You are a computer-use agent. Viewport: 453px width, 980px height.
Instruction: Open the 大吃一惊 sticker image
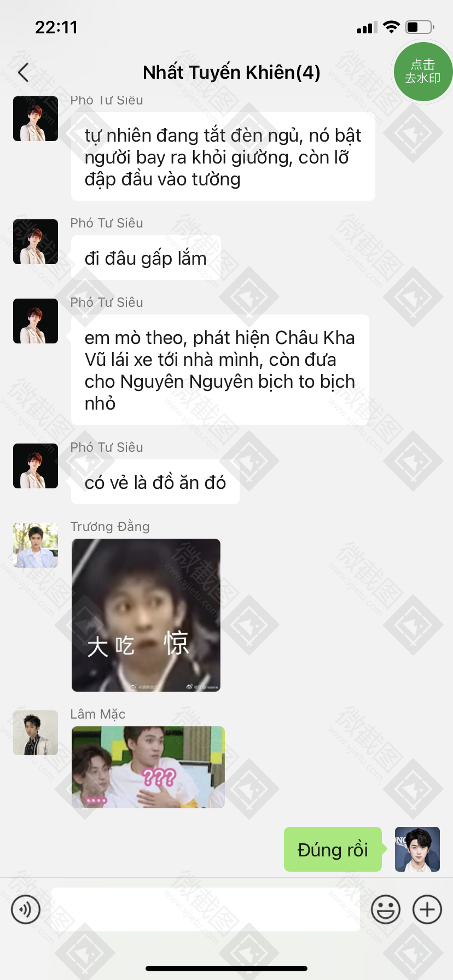coord(146,615)
